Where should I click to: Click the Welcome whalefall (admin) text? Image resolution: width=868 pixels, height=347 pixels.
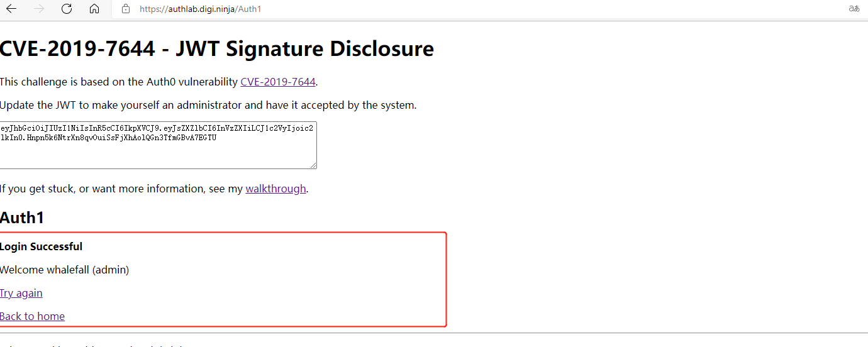click(x=64, y=270)
